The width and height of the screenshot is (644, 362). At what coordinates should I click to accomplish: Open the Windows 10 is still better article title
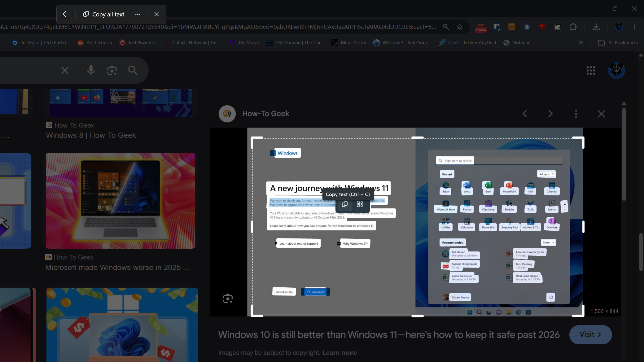point(389,335)
